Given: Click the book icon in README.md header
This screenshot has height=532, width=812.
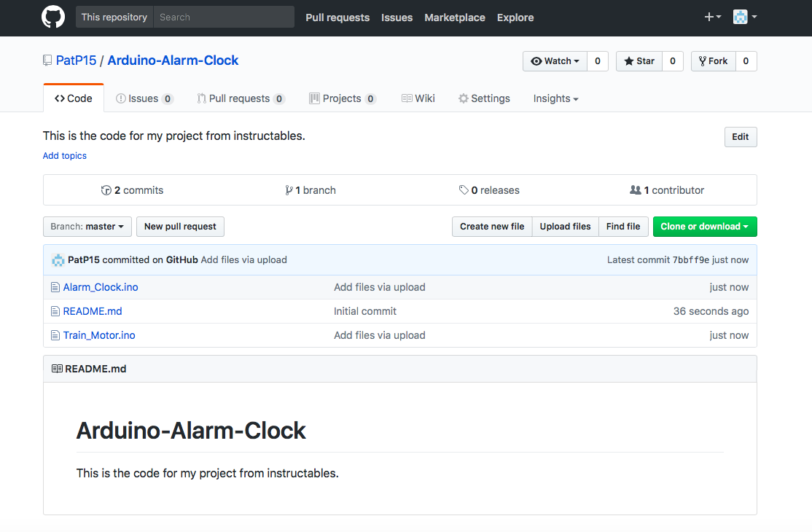Looking at the screenshot, I should click(x=57, y=369).
